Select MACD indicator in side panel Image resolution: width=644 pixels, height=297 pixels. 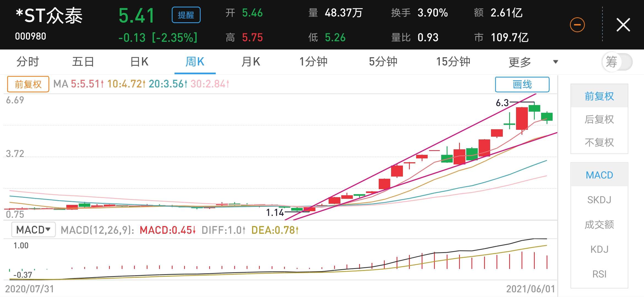pos(599,175)
